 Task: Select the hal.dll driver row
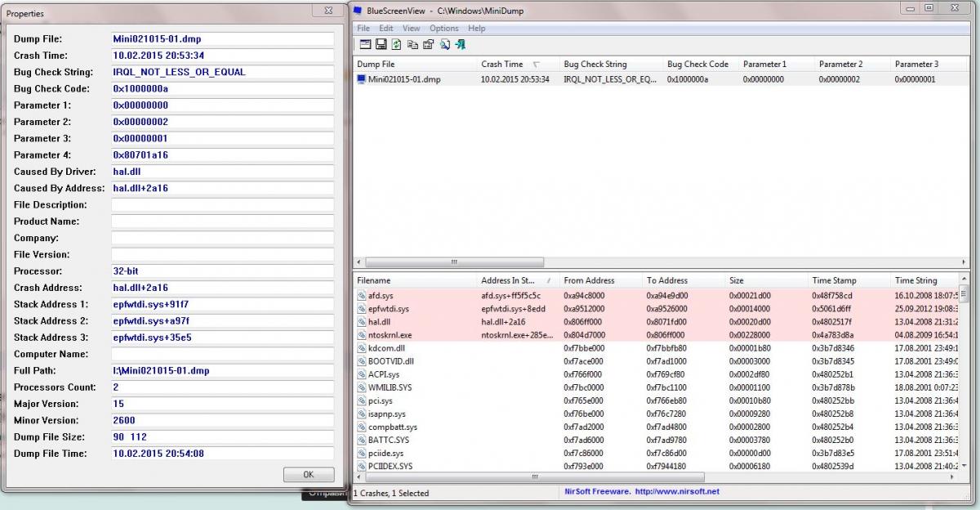(x=380, y=322)
